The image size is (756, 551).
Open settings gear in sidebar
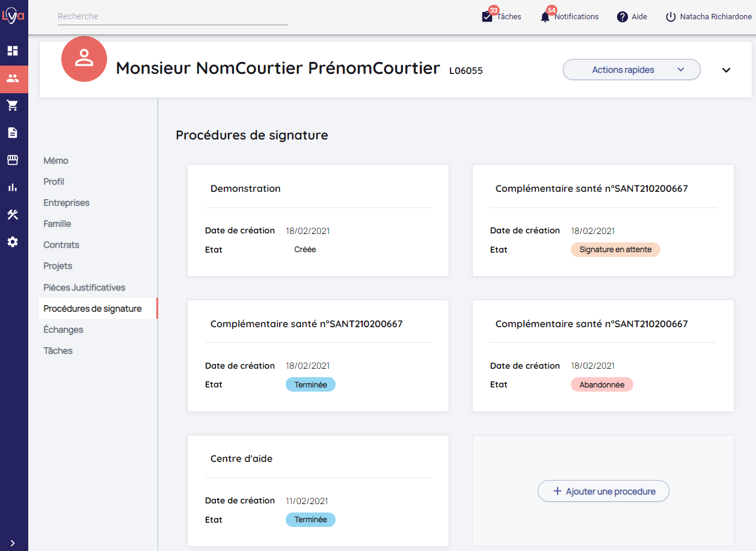[x=13, y=242]
